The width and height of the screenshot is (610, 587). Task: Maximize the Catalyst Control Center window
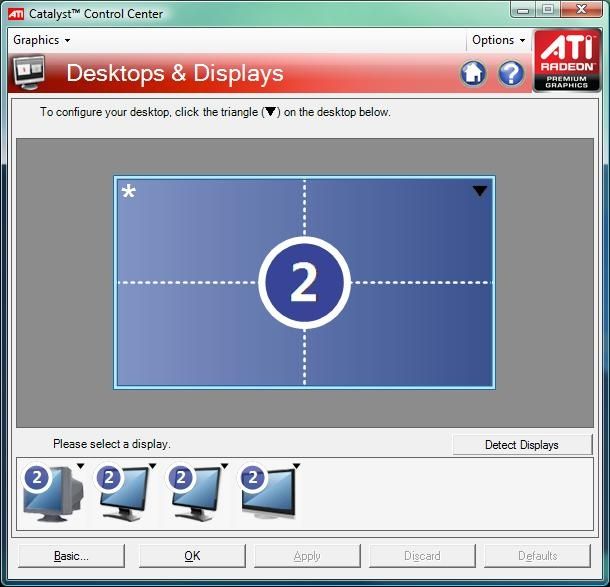pos(548,10)
